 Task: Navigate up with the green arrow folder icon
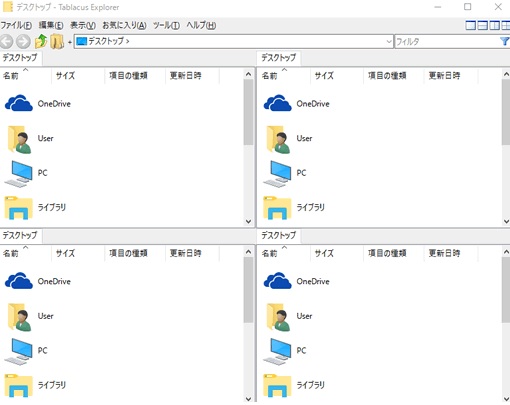[x=41, y=42]
